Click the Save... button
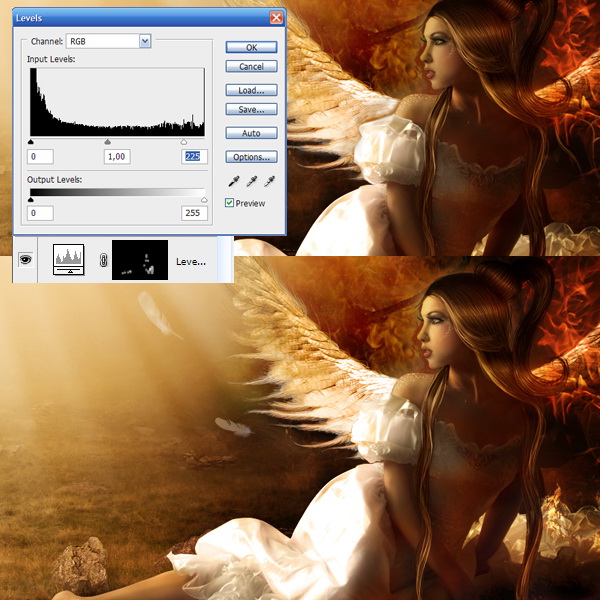This screenshot has width=600, height=600. point(251,109)
